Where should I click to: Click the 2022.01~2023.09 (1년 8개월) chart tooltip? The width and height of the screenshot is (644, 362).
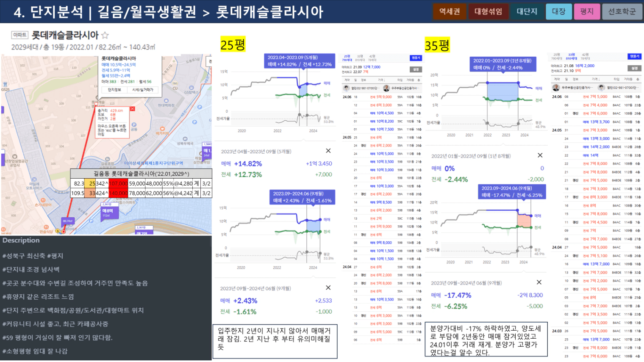[x=502, y=64]
